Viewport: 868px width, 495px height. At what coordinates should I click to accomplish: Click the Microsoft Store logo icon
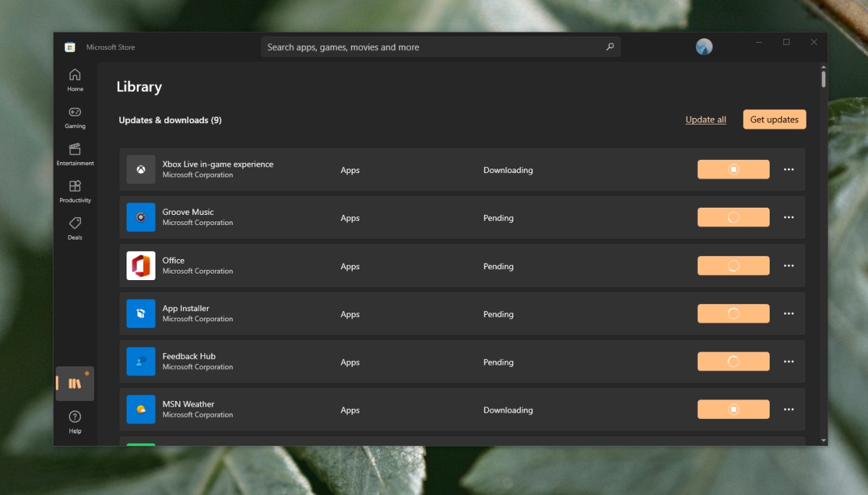[x=70, y=47]
